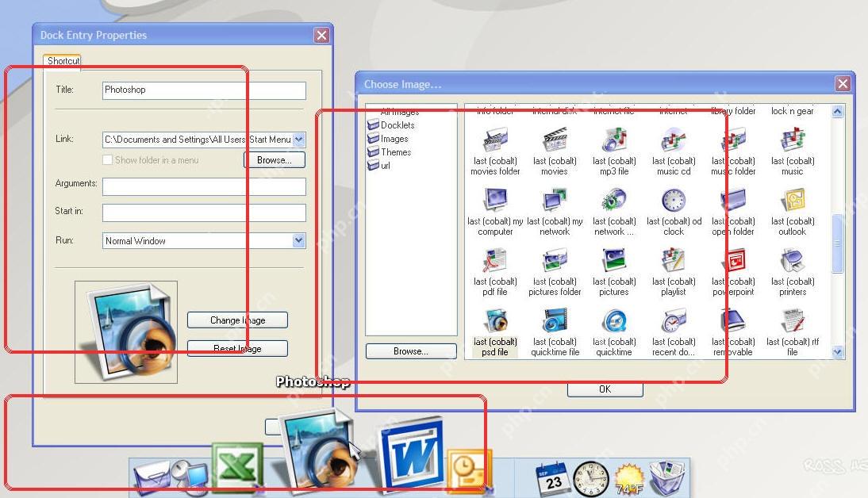Click the scroll up arrow of icon list
The height and width of the screenshot is (498, 868).
pos(837,111)
